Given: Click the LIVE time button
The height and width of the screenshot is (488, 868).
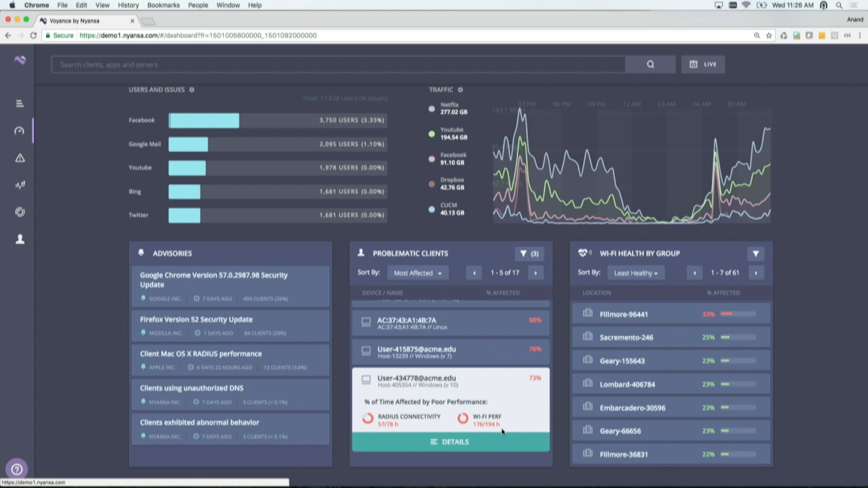Looking at the screenshot, I should [x=703, y=64].
